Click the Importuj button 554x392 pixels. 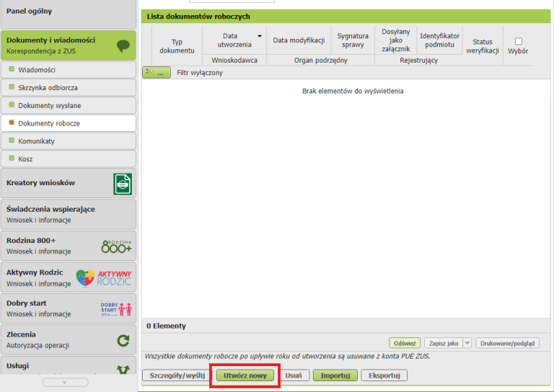point(335,375)
